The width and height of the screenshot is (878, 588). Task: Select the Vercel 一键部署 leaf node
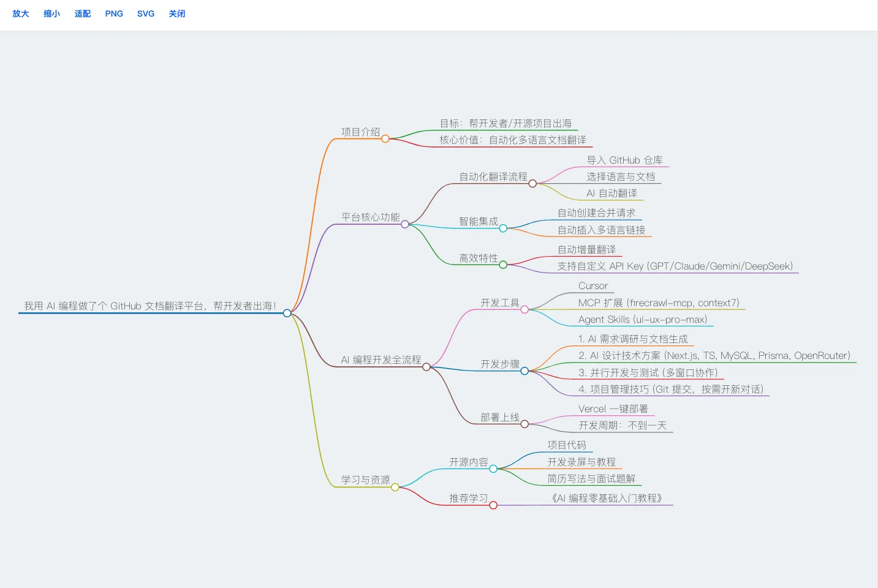tap(613, 409)
